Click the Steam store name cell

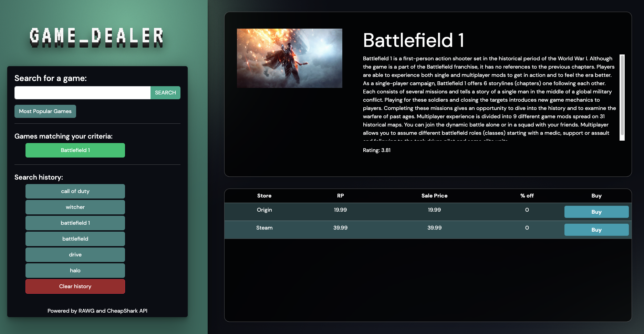[264, 228]
